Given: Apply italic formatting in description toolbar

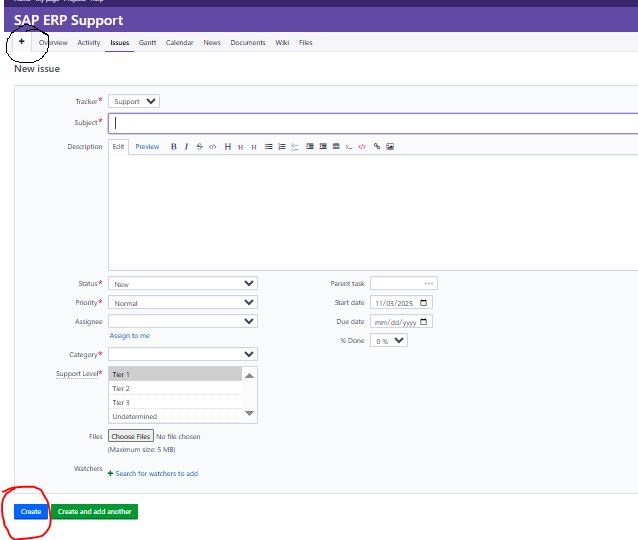Looking at the screenshot, I should coord(186,147).
